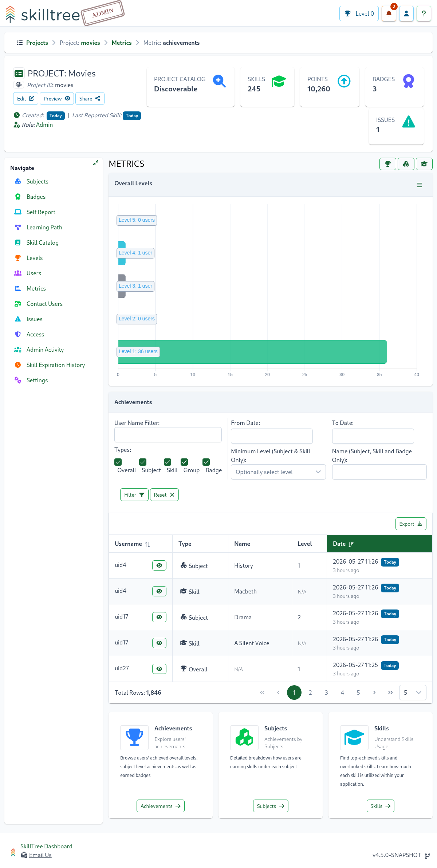This screenshot has width=437, height=868.
Task: Click the Users sidebar icon
Action: tap(18, 273)
